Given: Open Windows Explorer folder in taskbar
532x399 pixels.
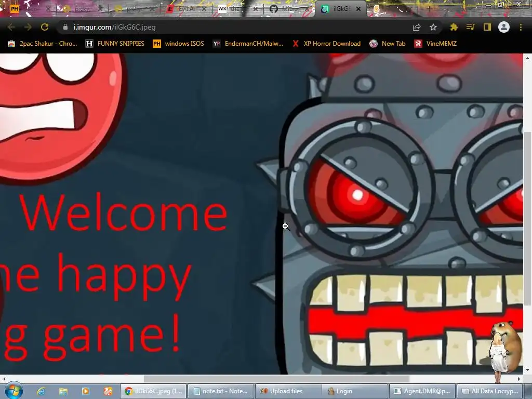Looking at the screenshot, I should click(x=63, y=391).
